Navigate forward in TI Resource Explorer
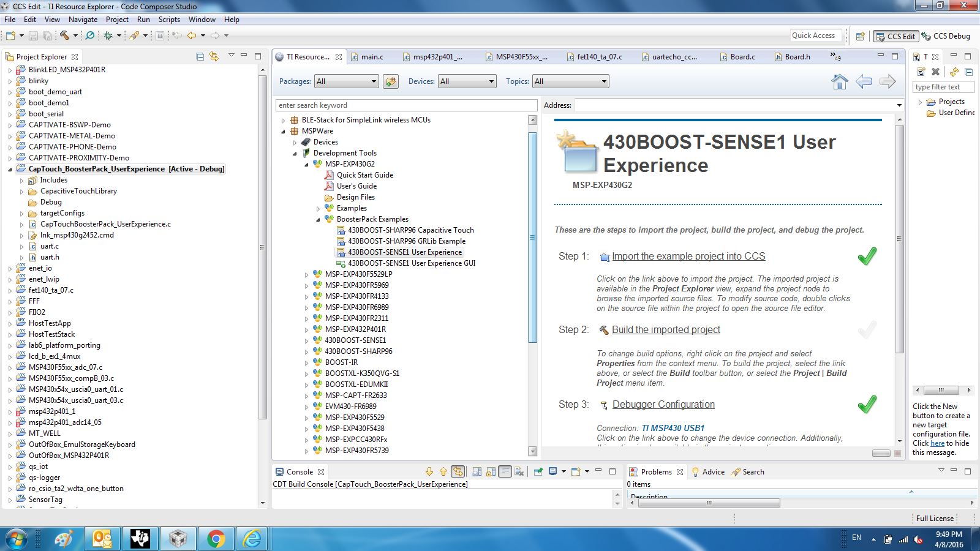 888,81
